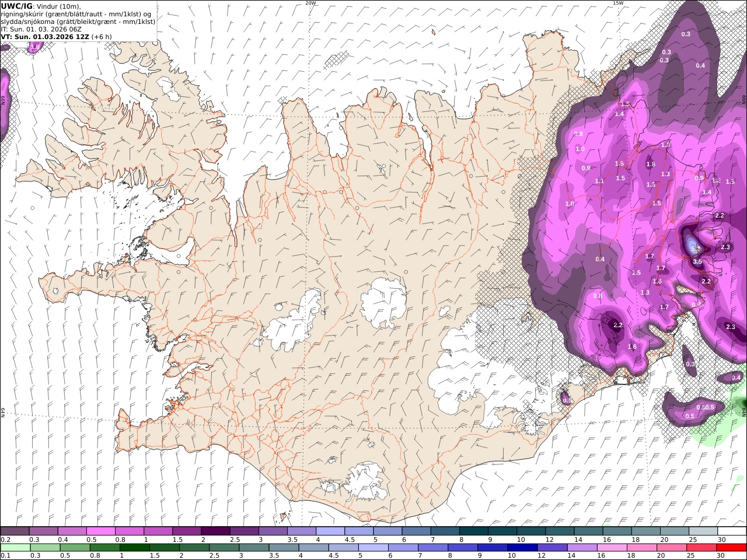This screenshot has width=747, height=560.
Task: Click upper legend swatch between 2 and 2.5
Action: point(215,531)
